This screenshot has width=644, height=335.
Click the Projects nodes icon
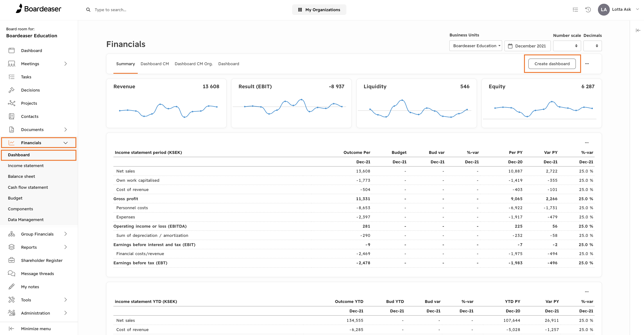(11, 103)
